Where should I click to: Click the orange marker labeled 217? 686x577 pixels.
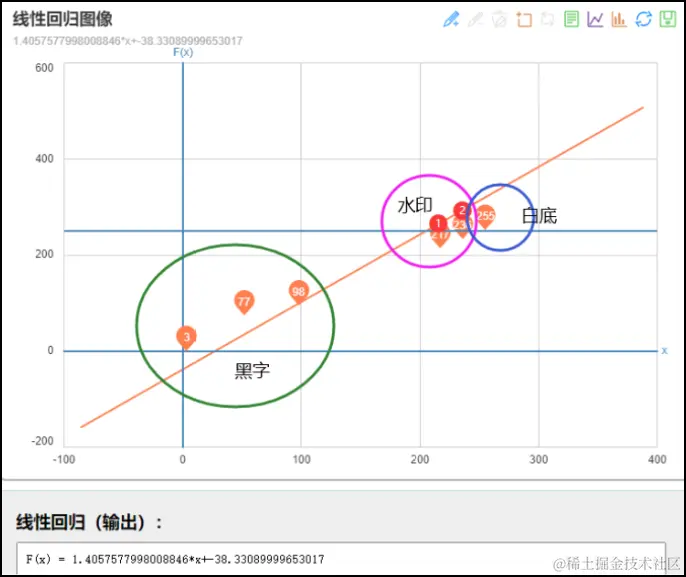coord(440,238)
